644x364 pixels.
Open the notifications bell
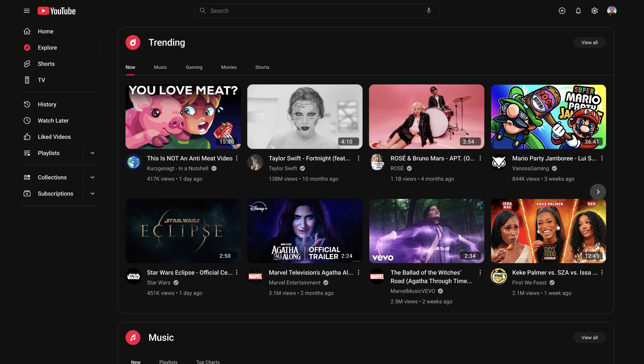tap(579, 11)
